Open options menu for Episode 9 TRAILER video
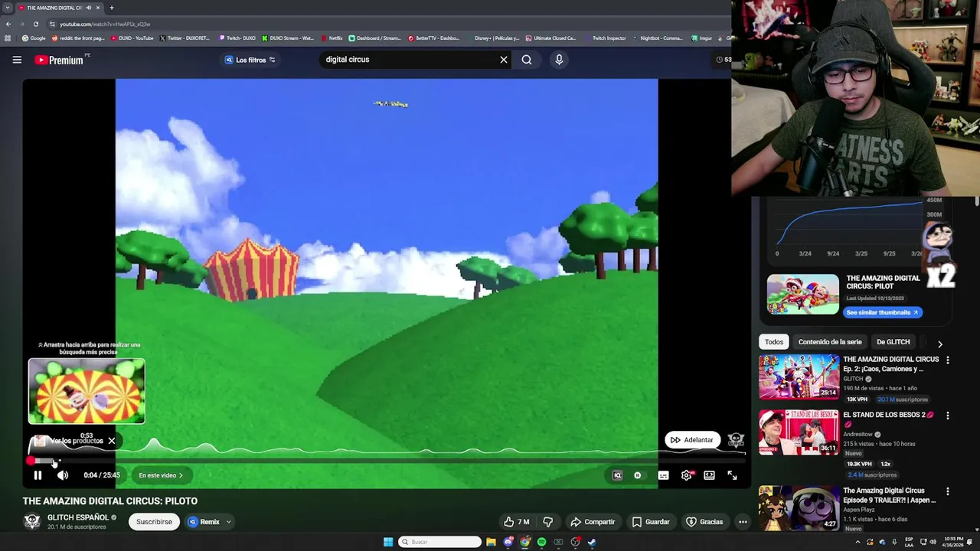This screenshot has width=980, height=551. (948, 491)
